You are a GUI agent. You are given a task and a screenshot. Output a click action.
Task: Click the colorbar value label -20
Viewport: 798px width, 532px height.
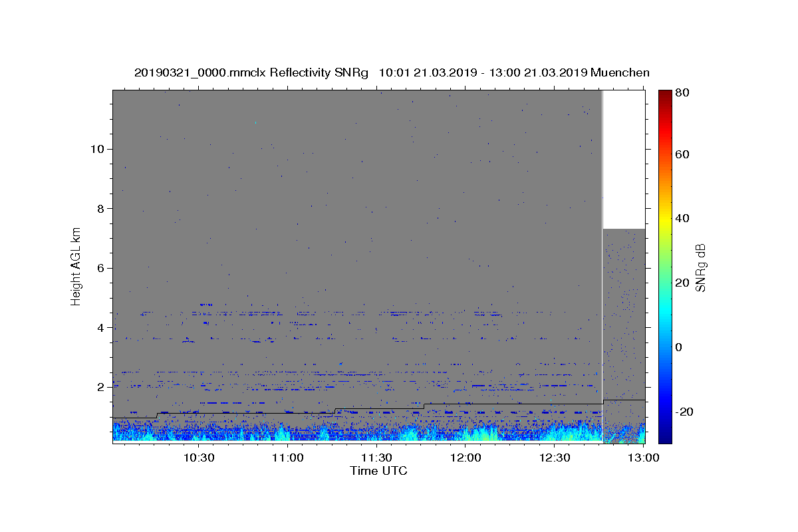click(x=684, y=412)
